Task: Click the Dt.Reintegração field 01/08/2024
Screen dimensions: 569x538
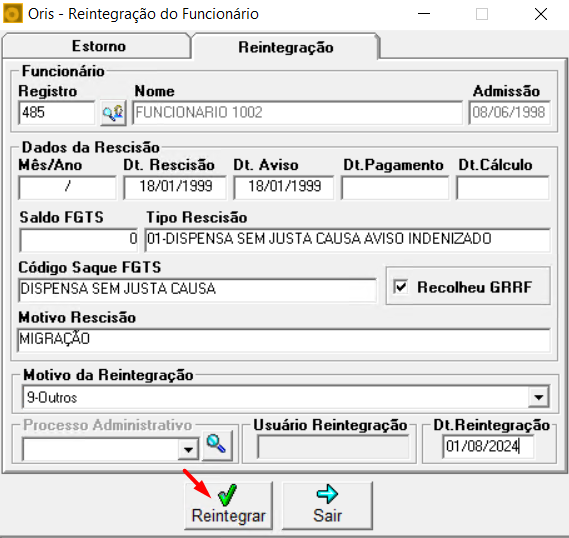Action: click(488, 446)
